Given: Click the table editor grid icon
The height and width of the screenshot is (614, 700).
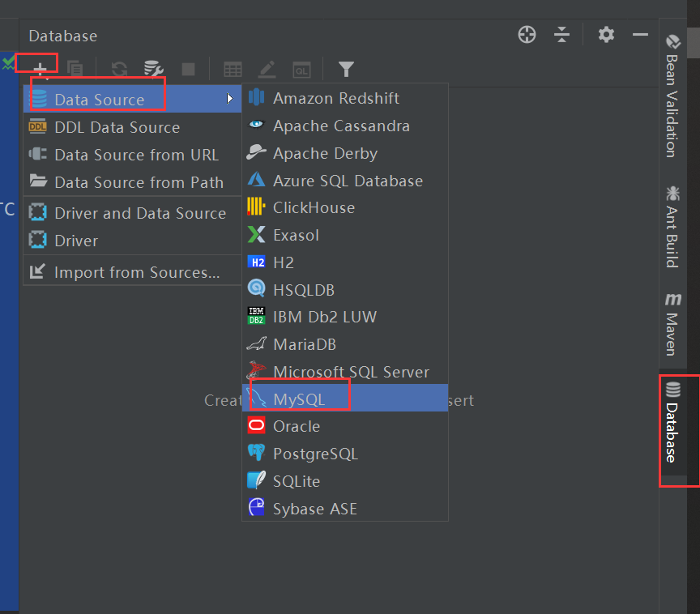Looking at the screenshot, I should coord(233,70).
